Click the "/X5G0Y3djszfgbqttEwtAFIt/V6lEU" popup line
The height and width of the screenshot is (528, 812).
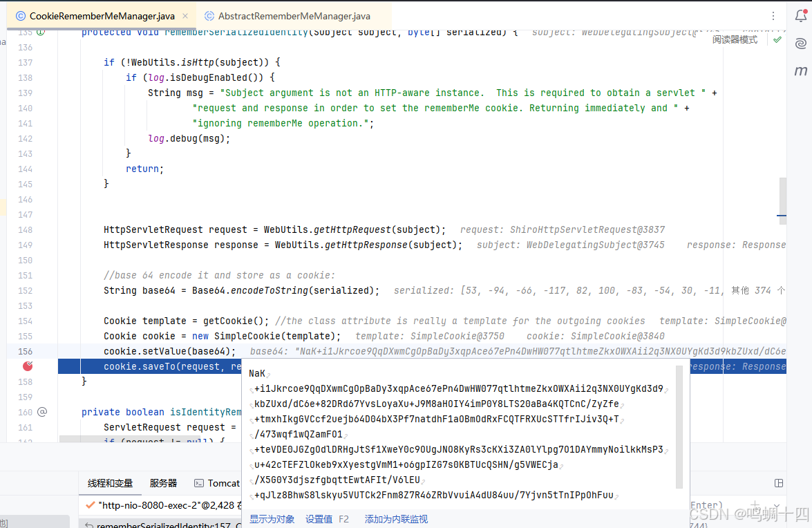point(337,480)
